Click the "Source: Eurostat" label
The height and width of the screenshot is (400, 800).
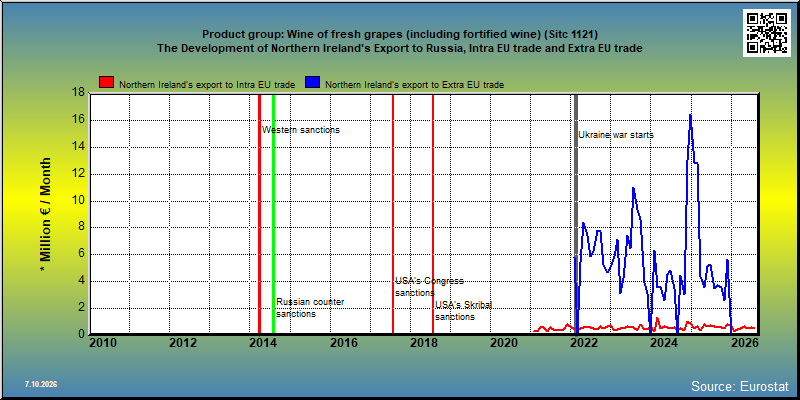click(x=740, y=386)
